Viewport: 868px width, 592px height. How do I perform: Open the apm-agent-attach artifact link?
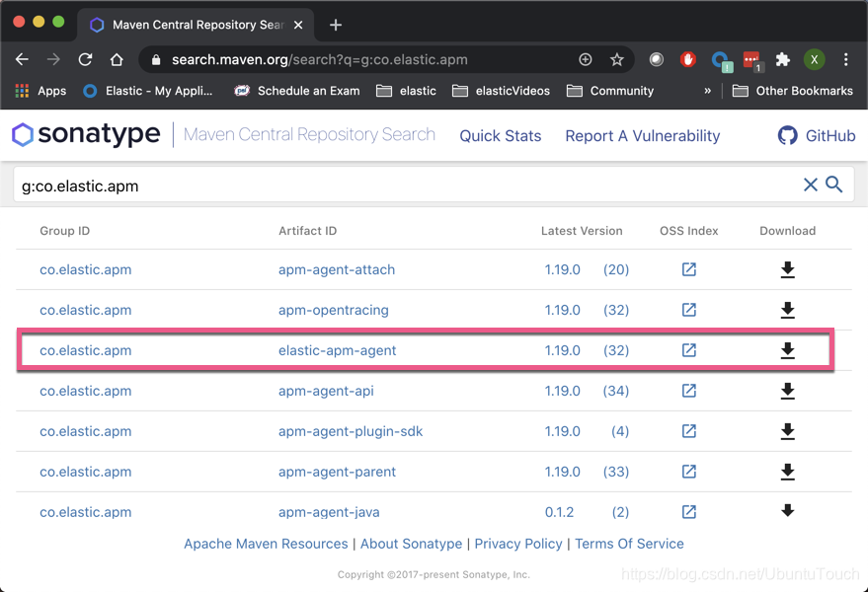tap(337, 269)
